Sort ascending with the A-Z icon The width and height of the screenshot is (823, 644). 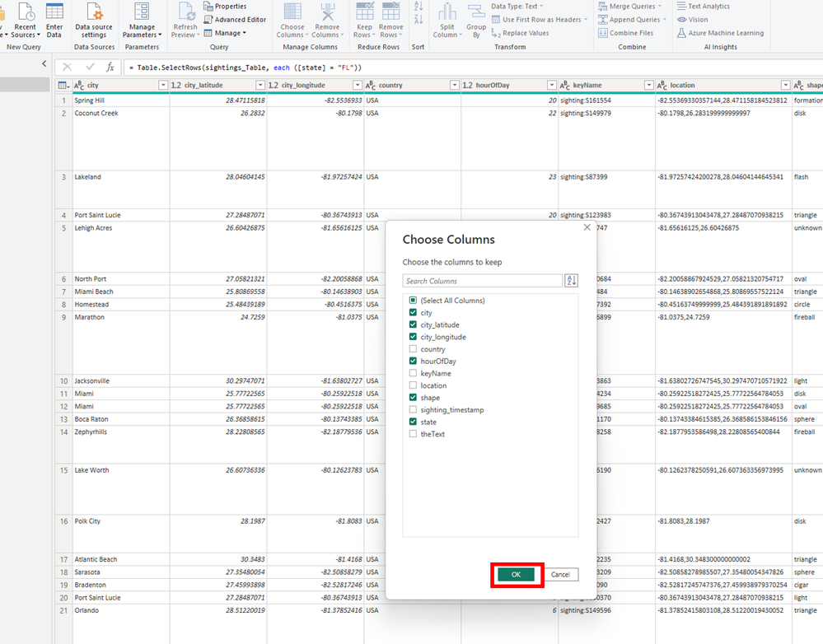coord(419,7)
